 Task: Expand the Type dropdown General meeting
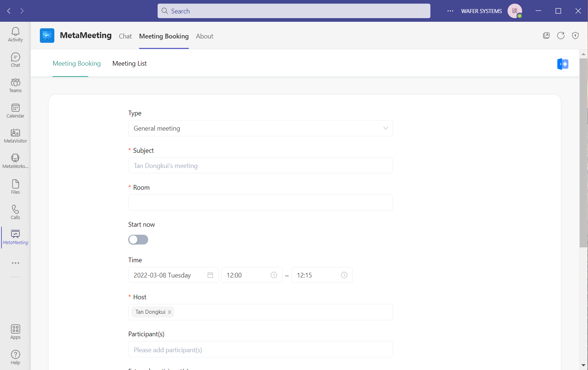point(260,128)
